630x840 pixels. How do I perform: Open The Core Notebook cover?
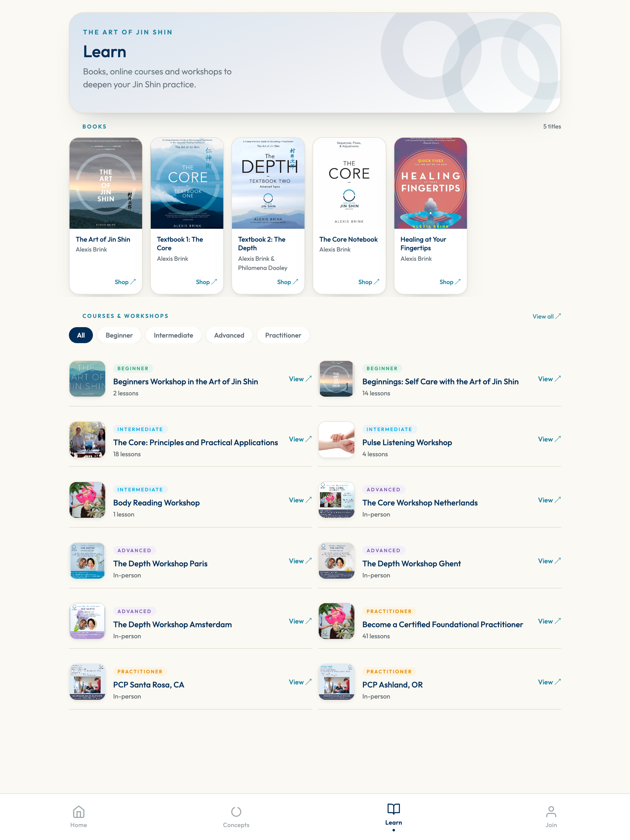[x=349, y=183]
